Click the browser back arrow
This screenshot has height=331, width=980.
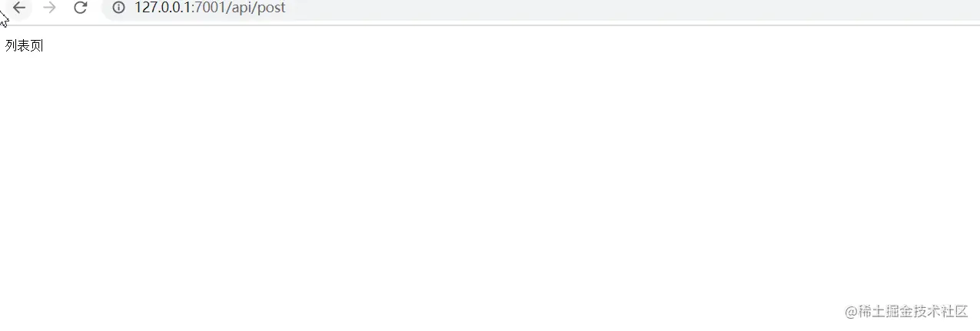(19, 8)
